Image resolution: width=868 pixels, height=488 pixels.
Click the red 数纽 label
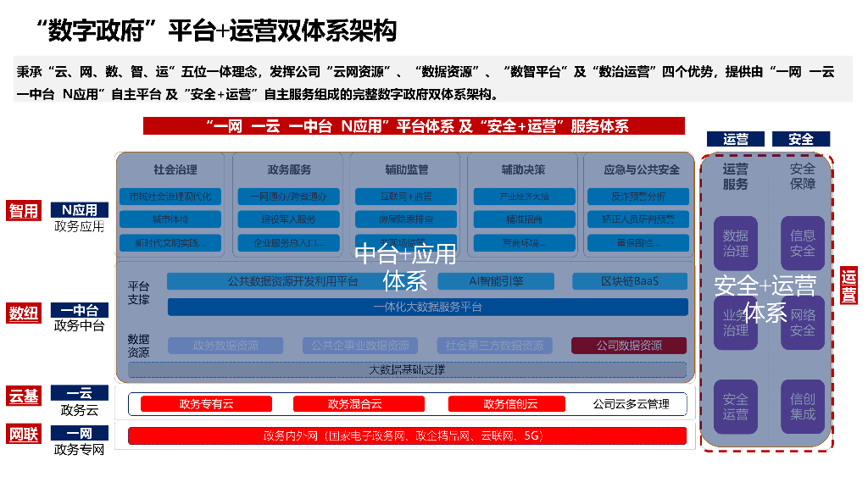(x=24, y=313)
